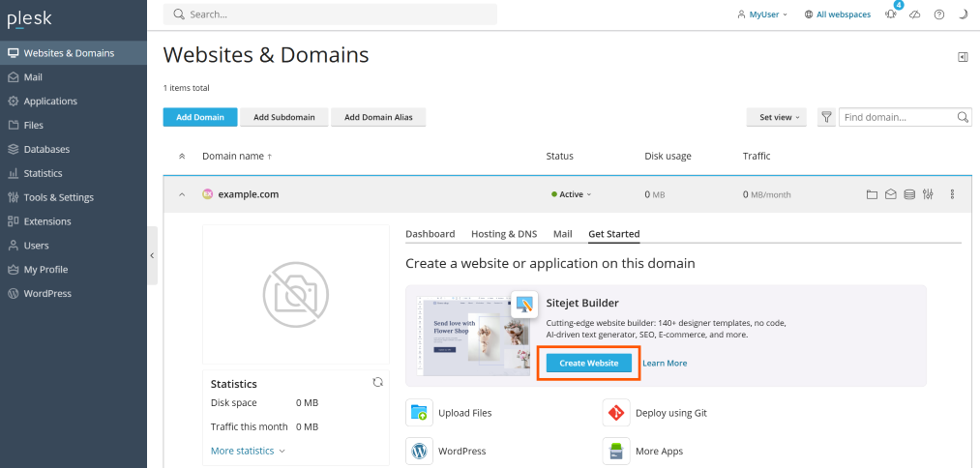Click the Find domain search field
980x468 pixels.
(898, 117)
